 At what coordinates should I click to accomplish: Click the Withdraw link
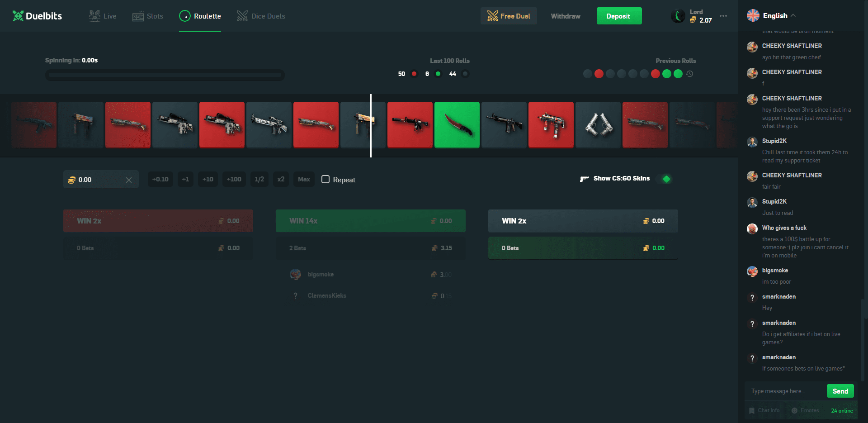[x=566, y=16]
